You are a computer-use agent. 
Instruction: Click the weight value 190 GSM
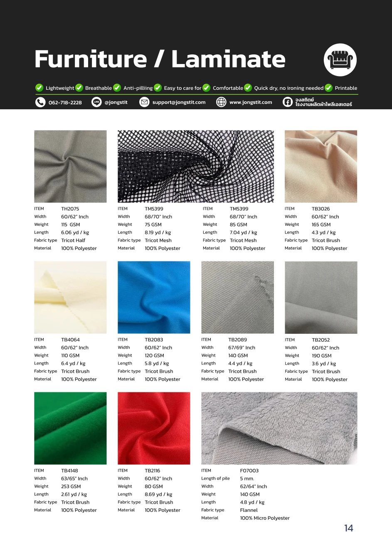coord(322,355)
